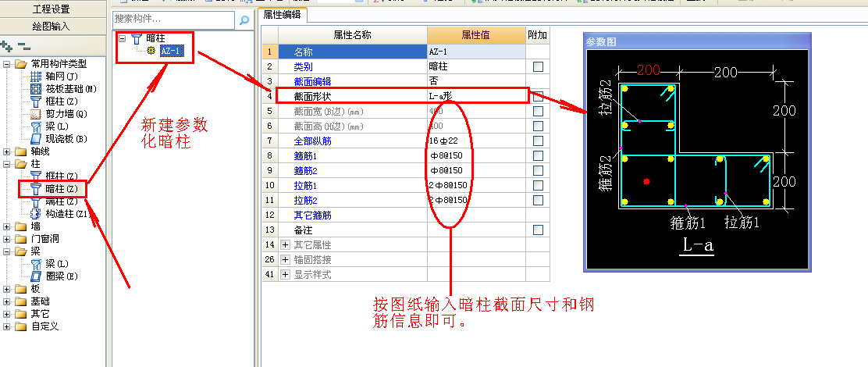This screenshot has width=868, height=367.
Task: Click the 拉筋2 value cell
Action: (x=476, y=200)
